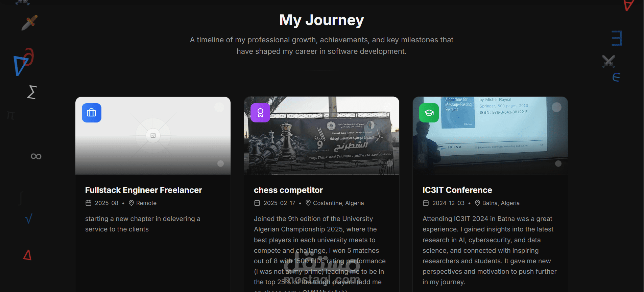Open the IC3IT conference presentation photo
This screenshot has height=292, width=644.
pos(490,136)
